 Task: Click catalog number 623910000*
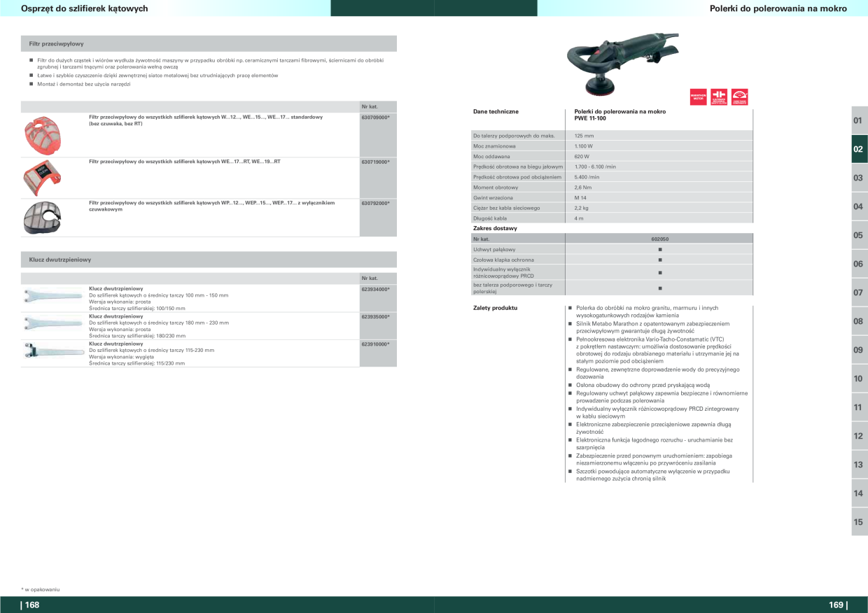point(375,344)
